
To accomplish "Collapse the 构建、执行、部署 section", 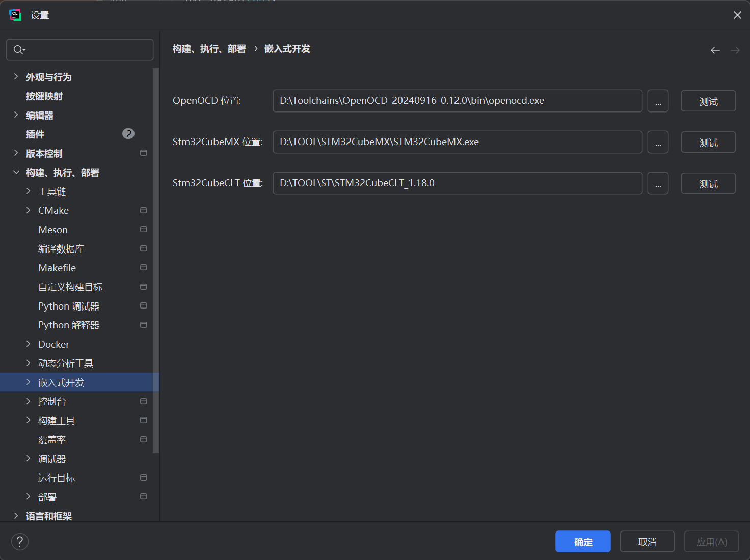I will coord(16,172).
